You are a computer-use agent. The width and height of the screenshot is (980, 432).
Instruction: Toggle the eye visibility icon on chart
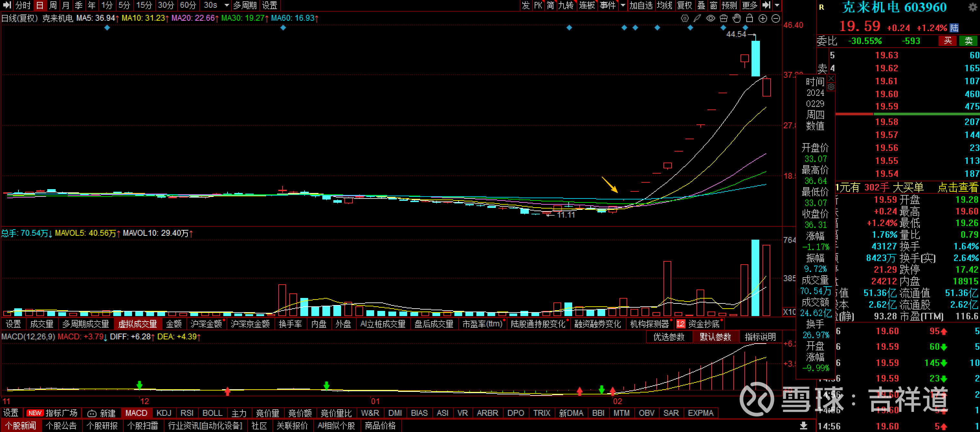(710, 18)
